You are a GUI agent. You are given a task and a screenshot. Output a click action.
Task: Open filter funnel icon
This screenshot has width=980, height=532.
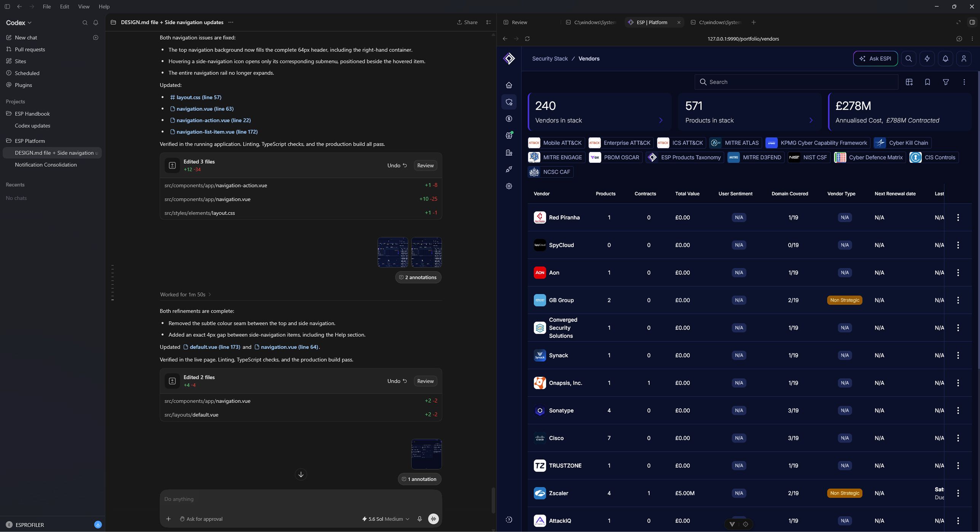[x=945, y=82]
